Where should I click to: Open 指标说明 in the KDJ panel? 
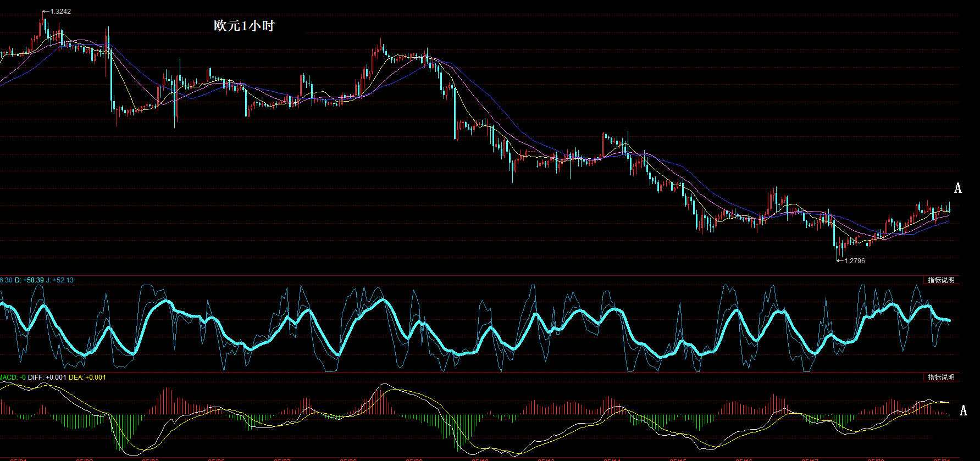click(x=941, y=280)
